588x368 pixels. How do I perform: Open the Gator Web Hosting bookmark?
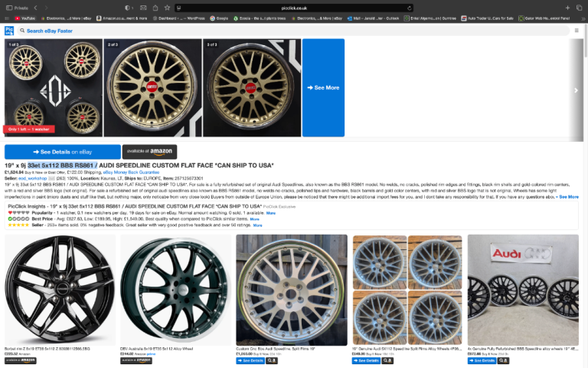(544, 18)
